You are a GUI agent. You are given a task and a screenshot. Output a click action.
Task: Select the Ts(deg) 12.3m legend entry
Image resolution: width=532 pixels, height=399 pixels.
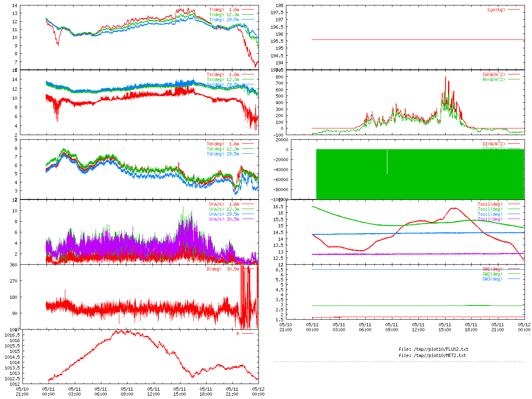tap(223, 79)
